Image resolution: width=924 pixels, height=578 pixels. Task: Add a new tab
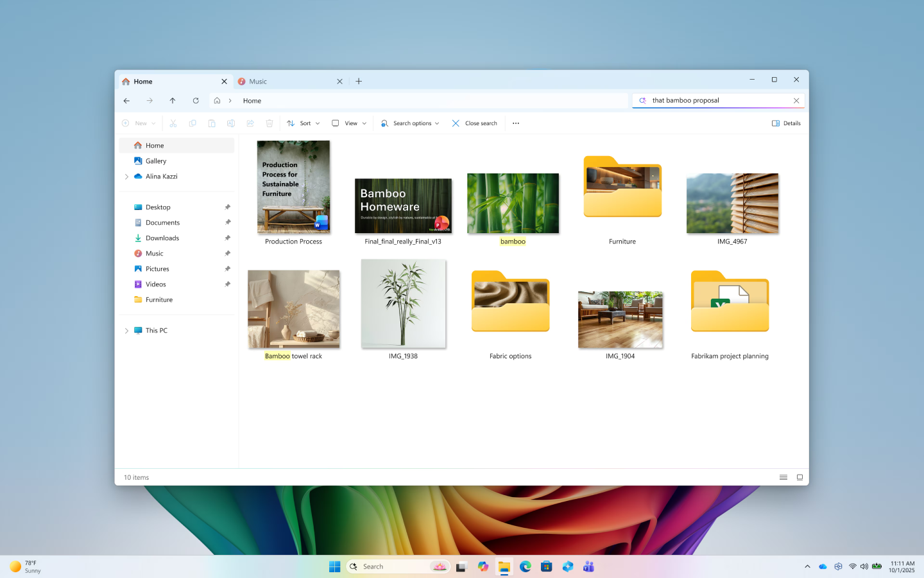(359, 82)
